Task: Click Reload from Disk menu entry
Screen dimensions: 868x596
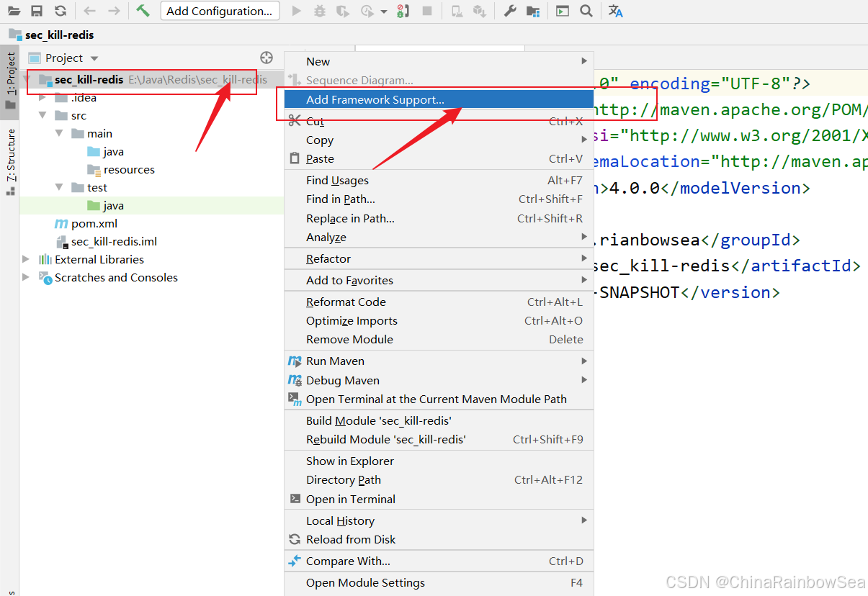Action: [x=351, y=539]
